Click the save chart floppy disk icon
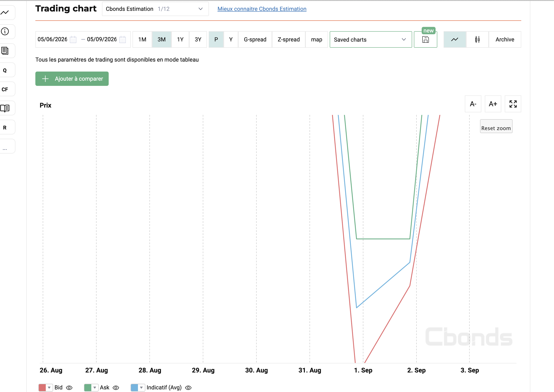554x392 pixels. [425, 40]
